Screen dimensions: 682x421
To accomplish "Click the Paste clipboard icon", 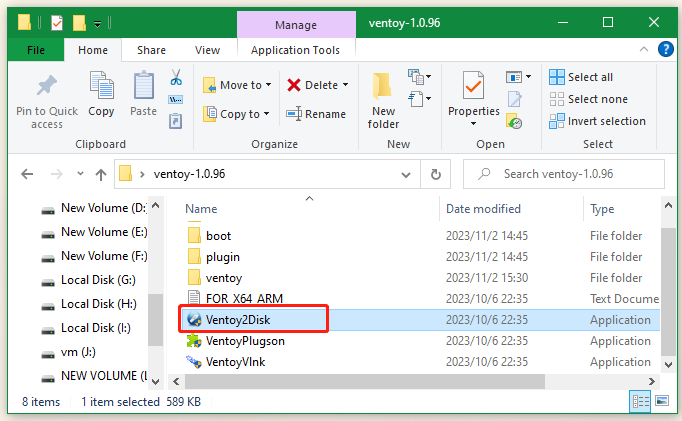I will click(144, 85).
